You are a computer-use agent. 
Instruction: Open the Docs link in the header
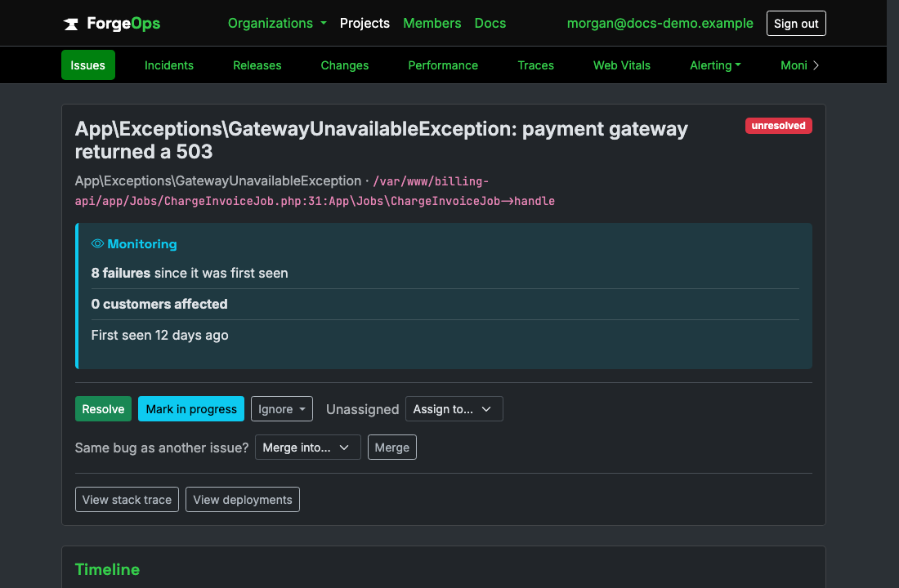pyautogui.click(x=490, y=24)
